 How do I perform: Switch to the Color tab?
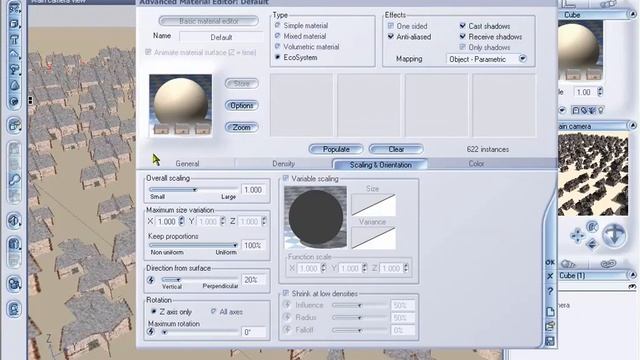coord(476,164)
